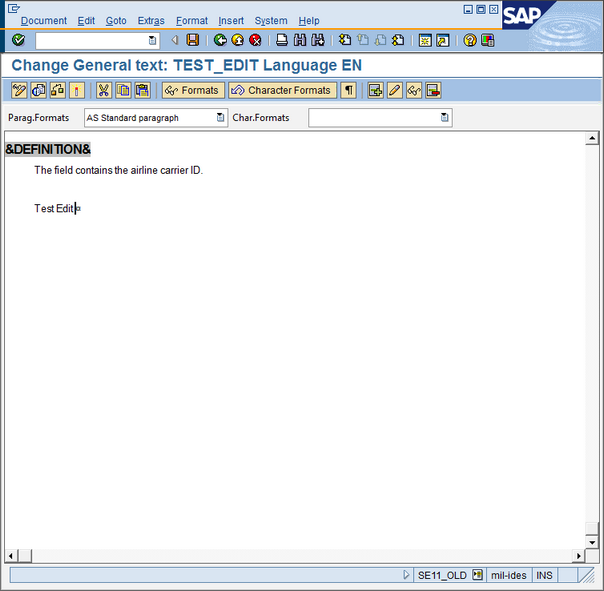The width and height of the screenshot is (604, 591).
Task: Click the second application toolbar icon with magnifier
Action: [39, 91]
